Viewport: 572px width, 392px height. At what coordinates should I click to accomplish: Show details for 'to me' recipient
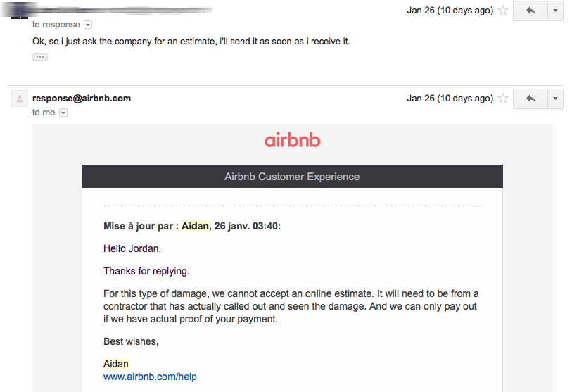[63, 113]
